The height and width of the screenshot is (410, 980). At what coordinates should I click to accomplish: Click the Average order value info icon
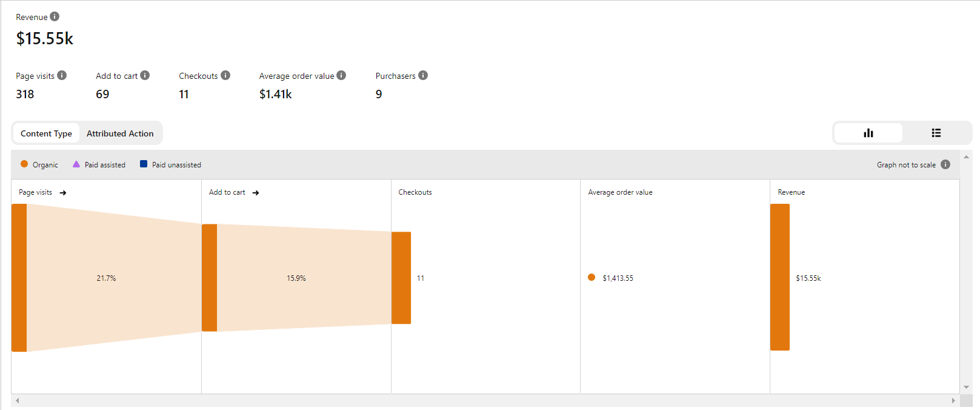[x=341, y=75]
